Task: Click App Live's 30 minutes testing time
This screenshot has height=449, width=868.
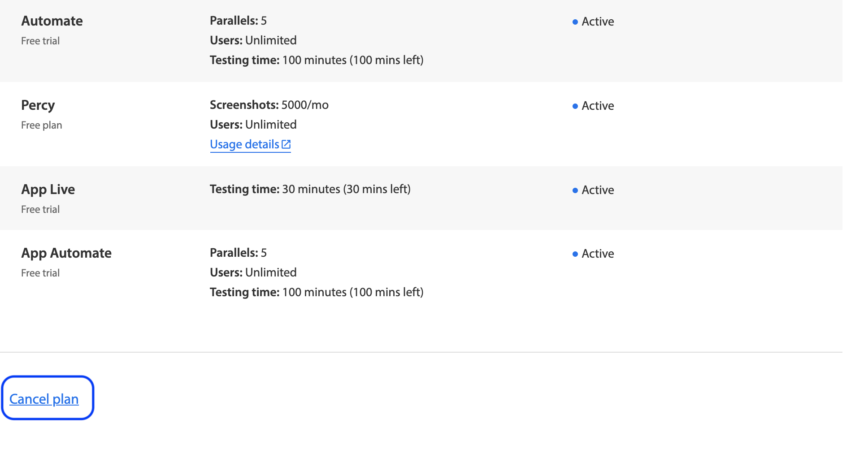Action: pos(310,189)
